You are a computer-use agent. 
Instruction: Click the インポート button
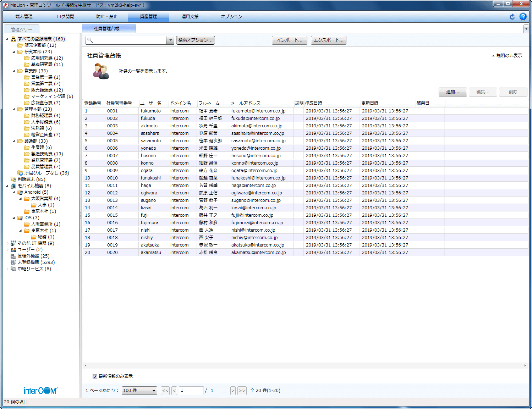pyautogui.click(x=289, y=40)
